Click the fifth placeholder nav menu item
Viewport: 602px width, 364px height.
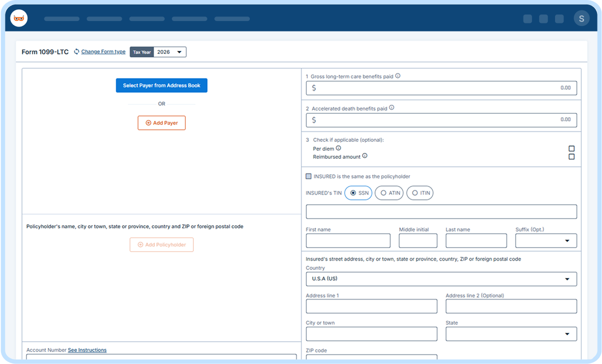point(232,19)
